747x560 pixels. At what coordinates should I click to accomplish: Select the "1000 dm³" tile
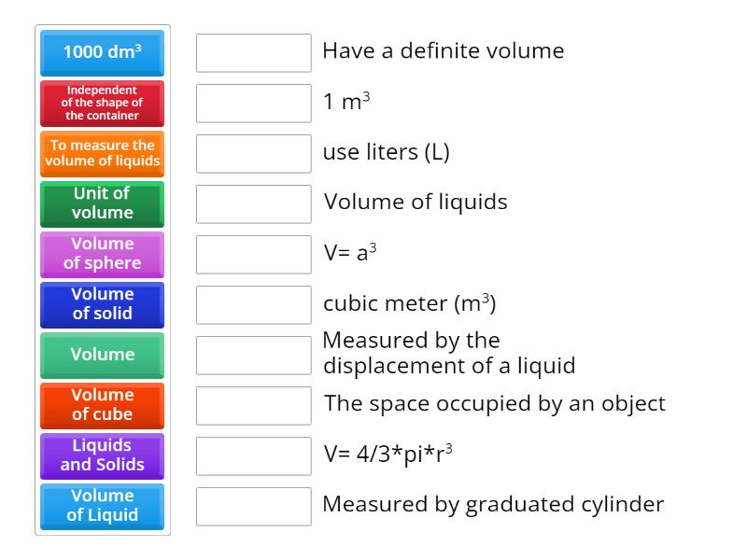102,53
